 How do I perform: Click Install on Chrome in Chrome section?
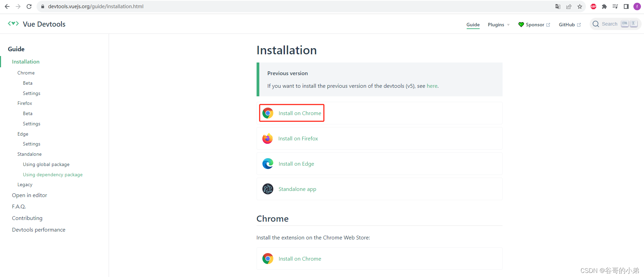point(300,259)
